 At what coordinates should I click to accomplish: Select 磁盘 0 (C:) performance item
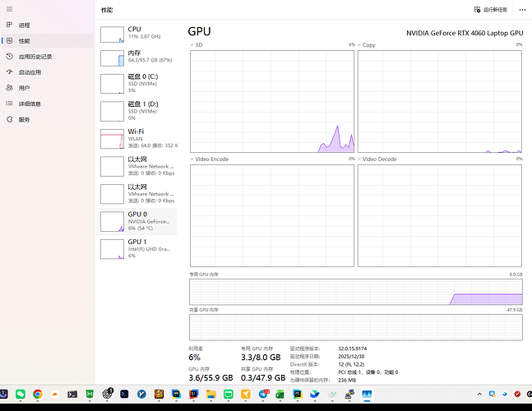(137, 83)
